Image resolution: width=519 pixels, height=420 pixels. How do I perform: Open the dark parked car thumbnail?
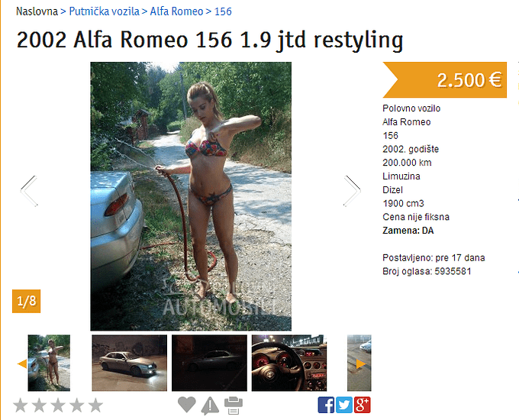(x=209, y=363)
